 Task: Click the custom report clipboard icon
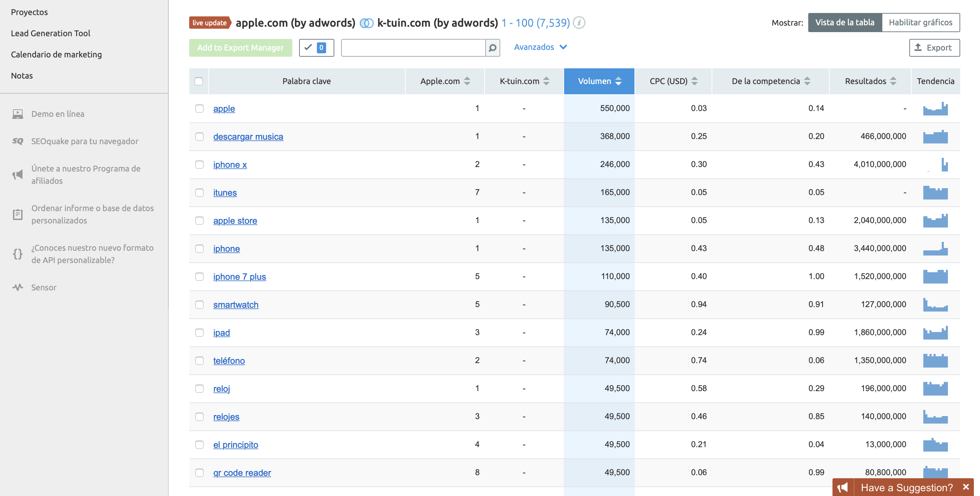tap(17, 214)
